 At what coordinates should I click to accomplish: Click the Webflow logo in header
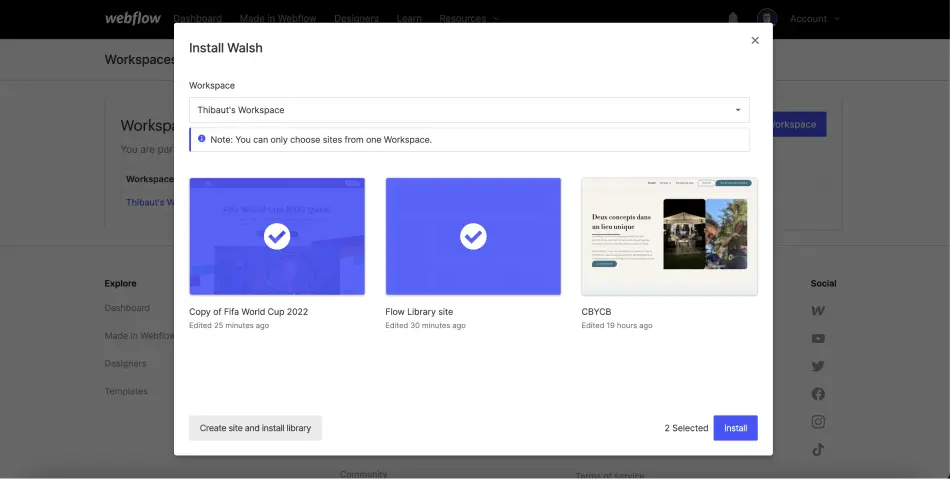[133, 18]
